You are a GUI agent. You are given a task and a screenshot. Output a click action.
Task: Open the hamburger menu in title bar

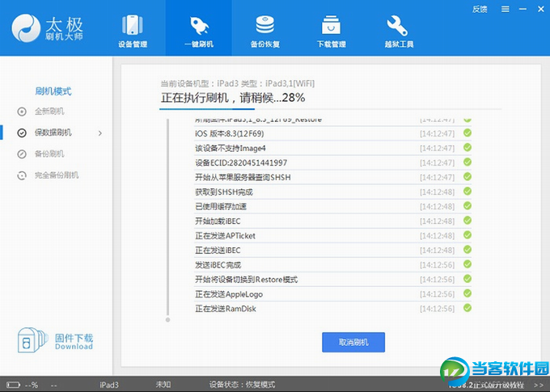pyautogui.click(x=506, y=10)
